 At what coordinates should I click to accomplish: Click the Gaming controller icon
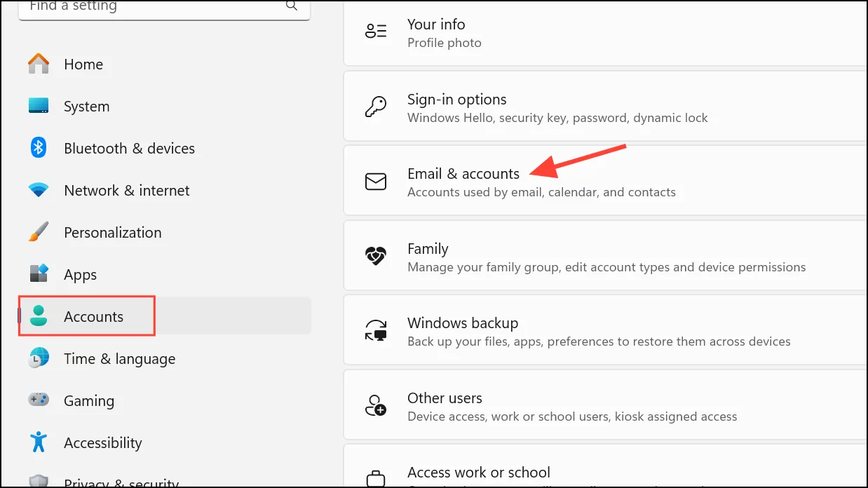(39, 400)
